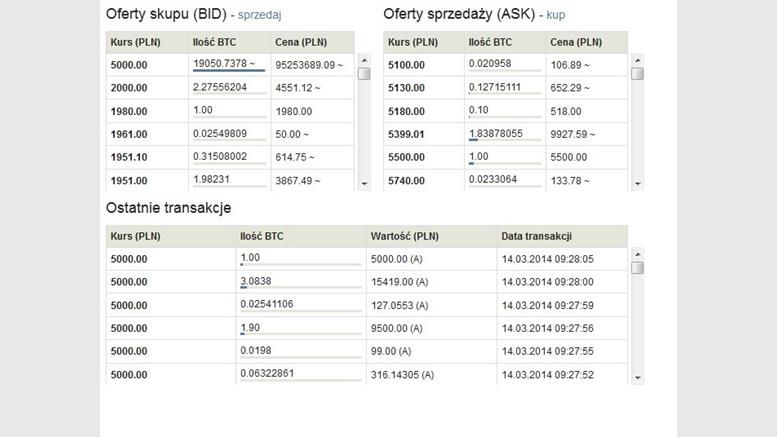Image resolution: width=777 pixels, height=437 pixels.
Task: Click the transactions table scrollbar thumb
Action: [637, 267]
